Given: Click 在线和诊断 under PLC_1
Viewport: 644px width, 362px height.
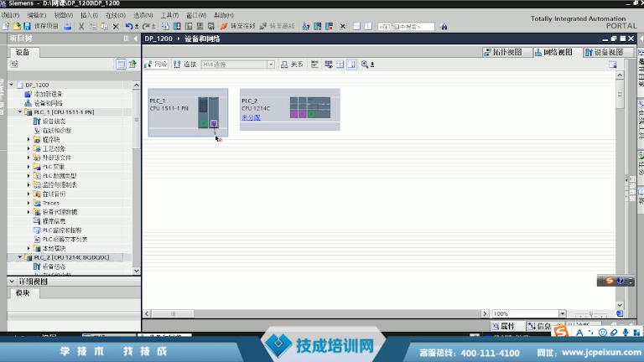Looking at the screenshot, I should pos(57,130).
